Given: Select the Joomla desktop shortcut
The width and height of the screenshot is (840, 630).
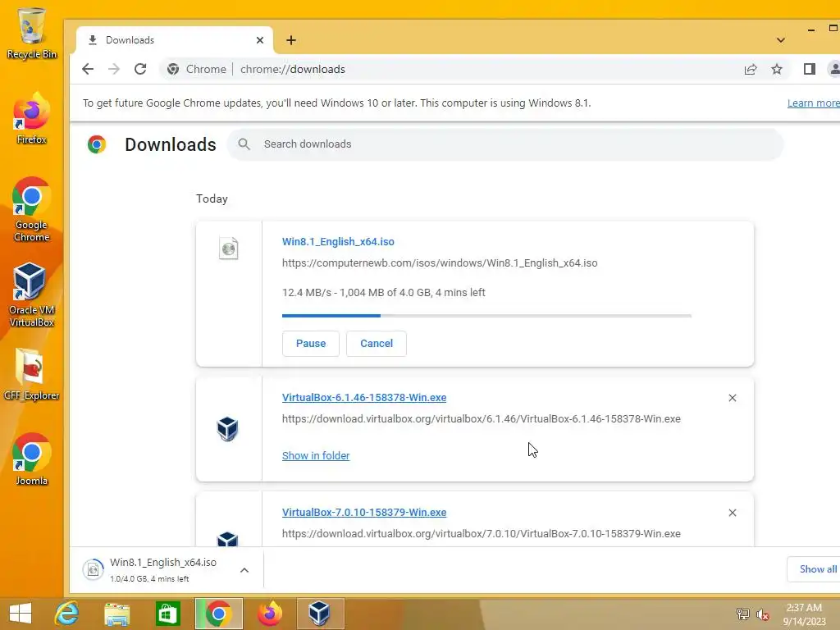Looking at the screenshot, I should tap(32, 459).
